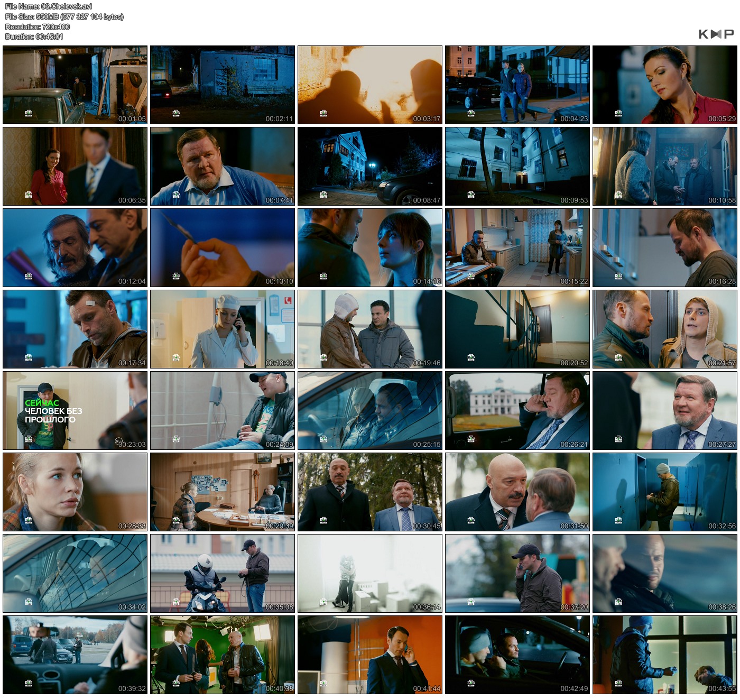The image size is (740, 700).
Task: Click the hand holding blade frame at 00:13:10
Action: [222, 247]
